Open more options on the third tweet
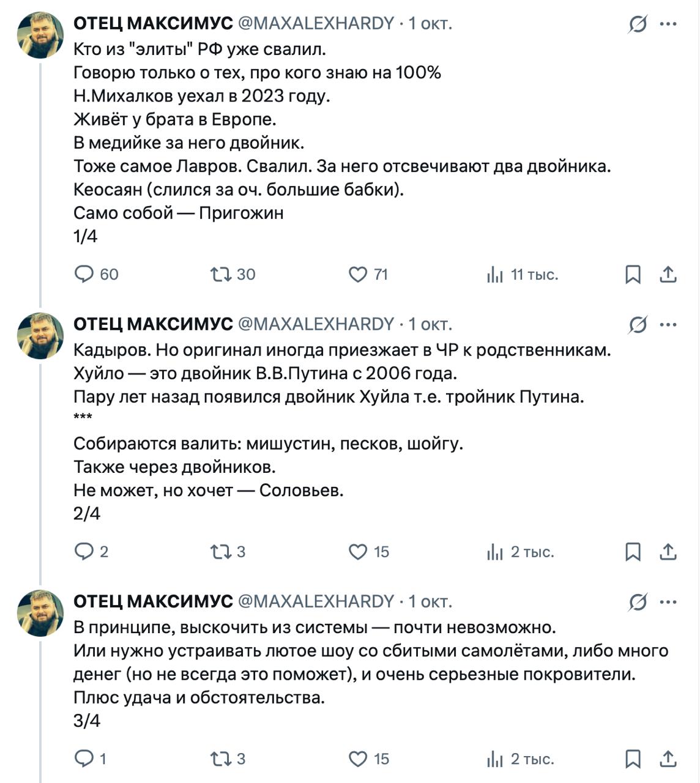Screen dimensions: 700x783 tap(668, 603)
